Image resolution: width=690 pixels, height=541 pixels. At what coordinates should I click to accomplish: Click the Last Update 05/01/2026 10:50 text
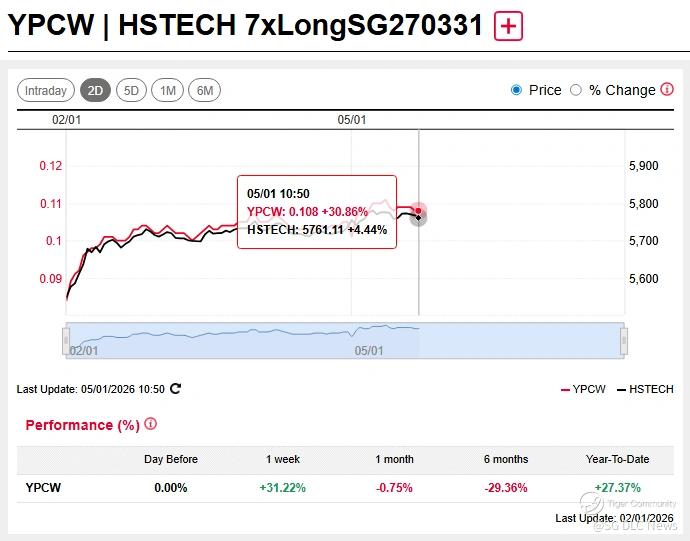click(x=91, y=389)
